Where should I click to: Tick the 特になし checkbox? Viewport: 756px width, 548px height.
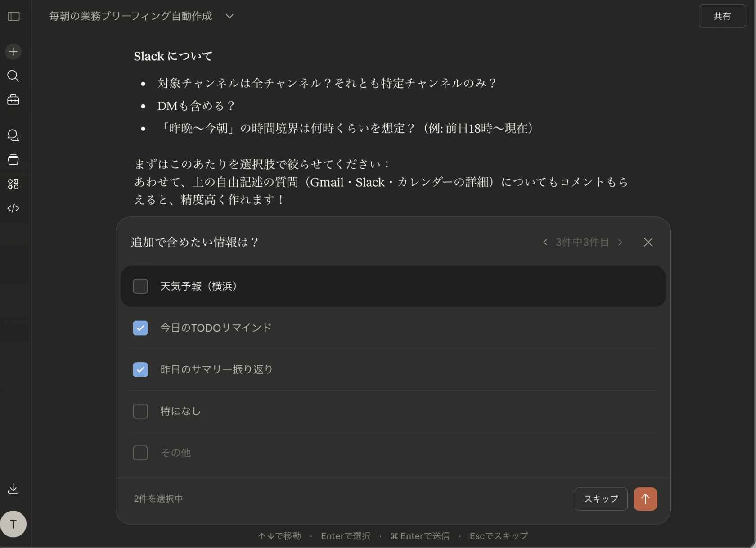click(x=140, y=411)
